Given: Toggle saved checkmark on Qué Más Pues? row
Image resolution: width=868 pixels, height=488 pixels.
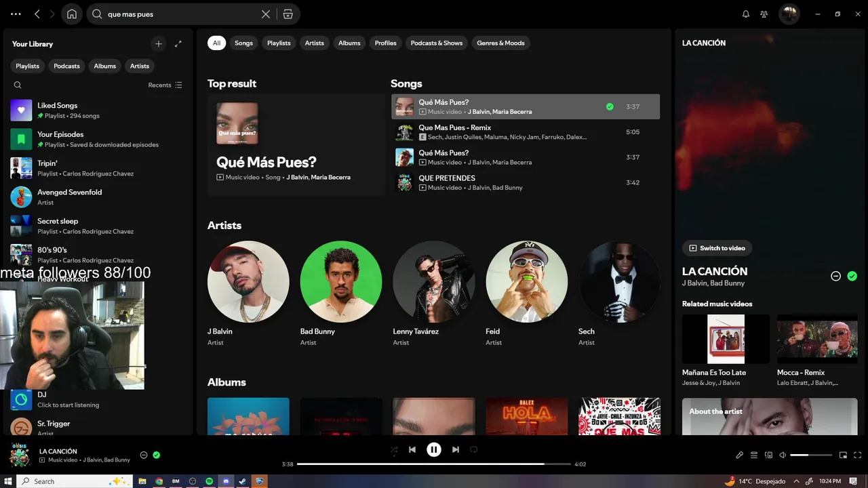Looking at the screenshot, I should click(610, 107).
